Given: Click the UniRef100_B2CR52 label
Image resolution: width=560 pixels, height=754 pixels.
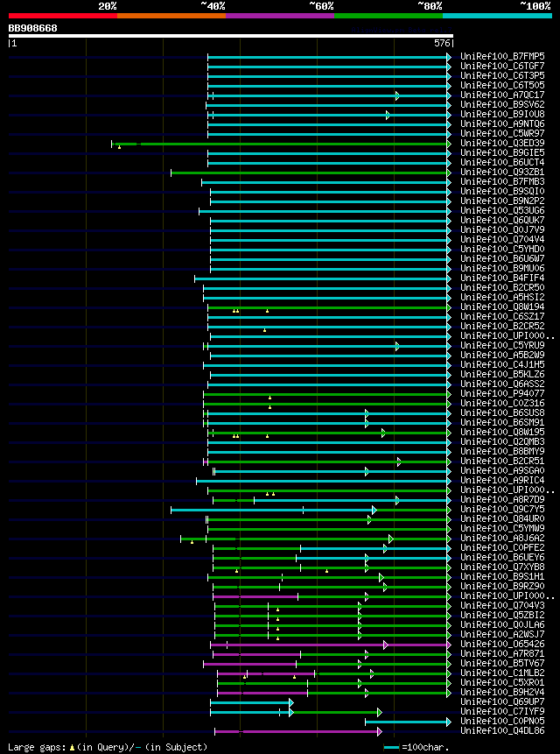Looking at the screenshot, I should click(x=502, y=326).
